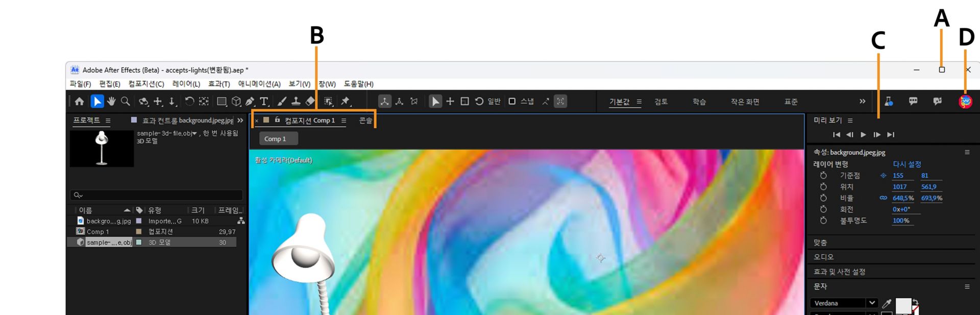Select the Hand tool
The width and height of the screenshot is (980, 315).
pyautogui.click(x=111, y=102)
